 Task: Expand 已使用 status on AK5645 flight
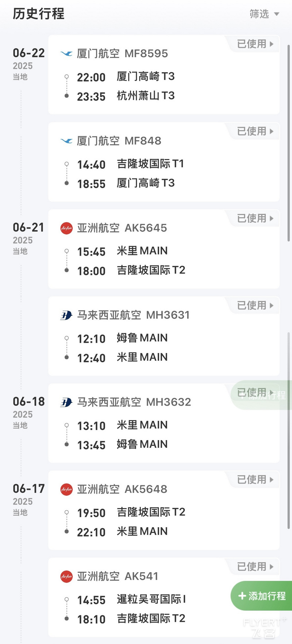point(255,218)
